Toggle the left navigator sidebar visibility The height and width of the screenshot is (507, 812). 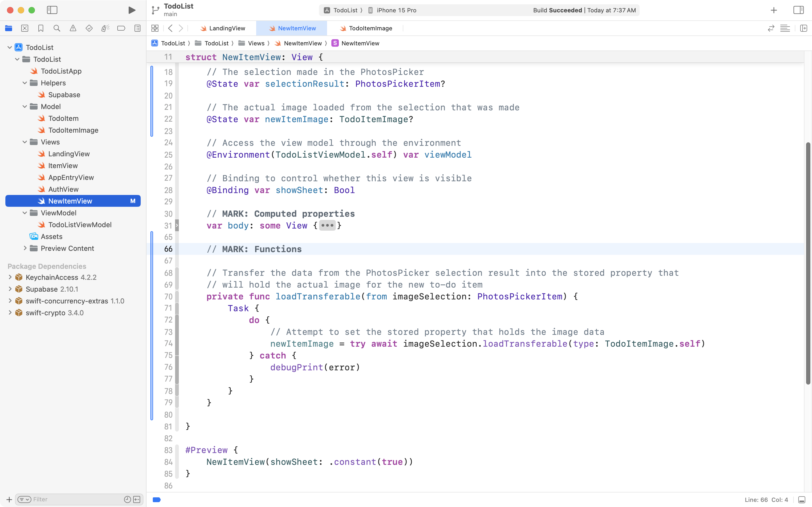click(52, 10)
